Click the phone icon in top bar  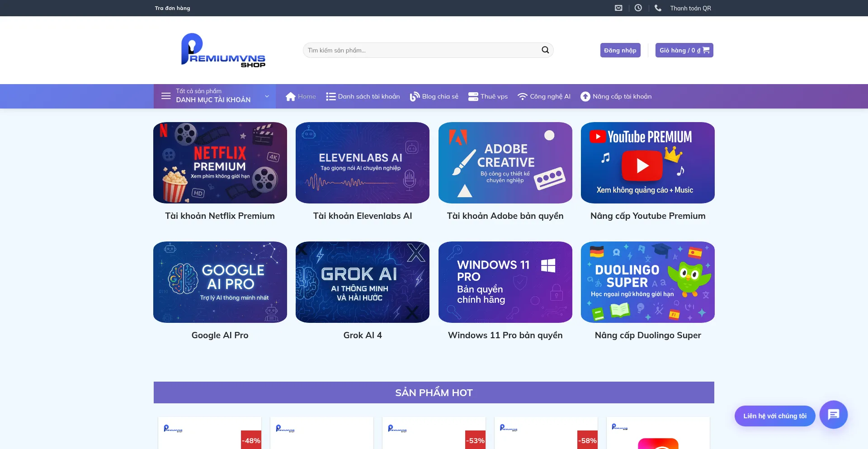(x=658, y=8)
